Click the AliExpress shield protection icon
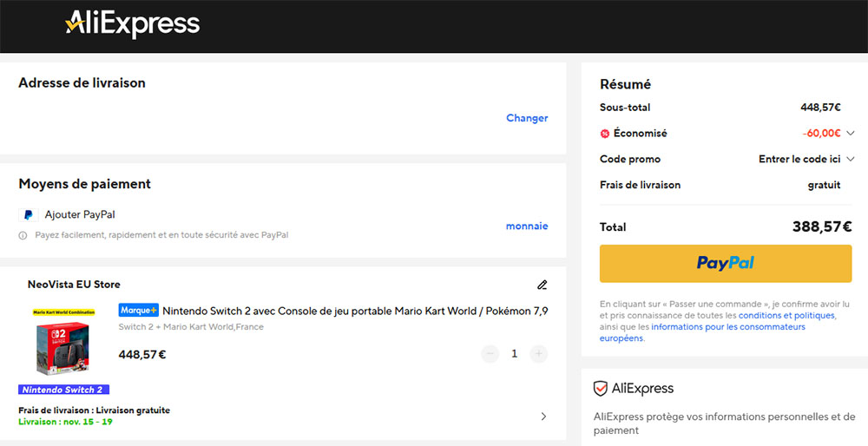Viewport: 868px width, 446px height. pyautogui.click(x=600, y=388)
